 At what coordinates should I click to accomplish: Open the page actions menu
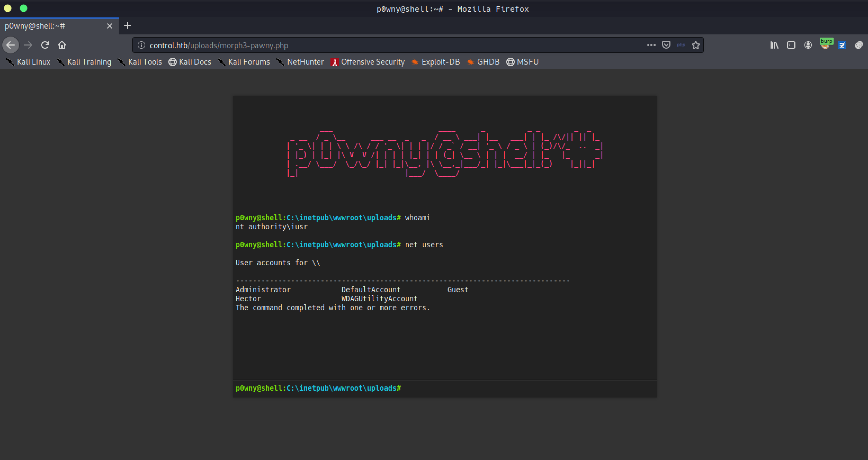651,45
